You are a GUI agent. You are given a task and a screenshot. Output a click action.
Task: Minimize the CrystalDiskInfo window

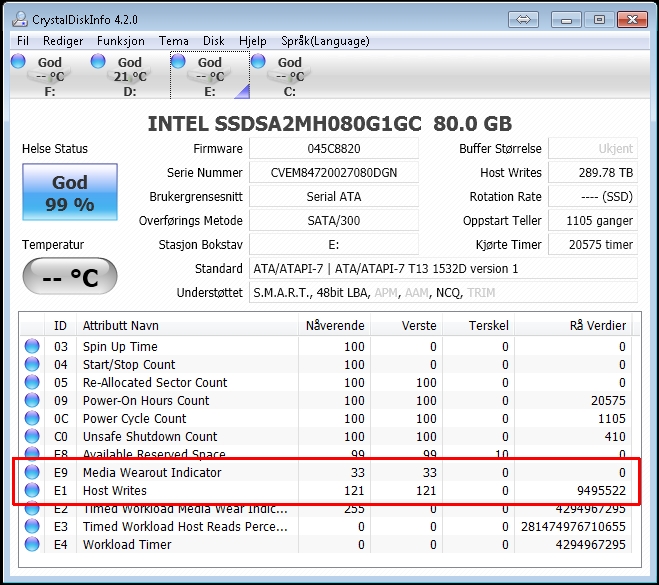tap(566, 19)
